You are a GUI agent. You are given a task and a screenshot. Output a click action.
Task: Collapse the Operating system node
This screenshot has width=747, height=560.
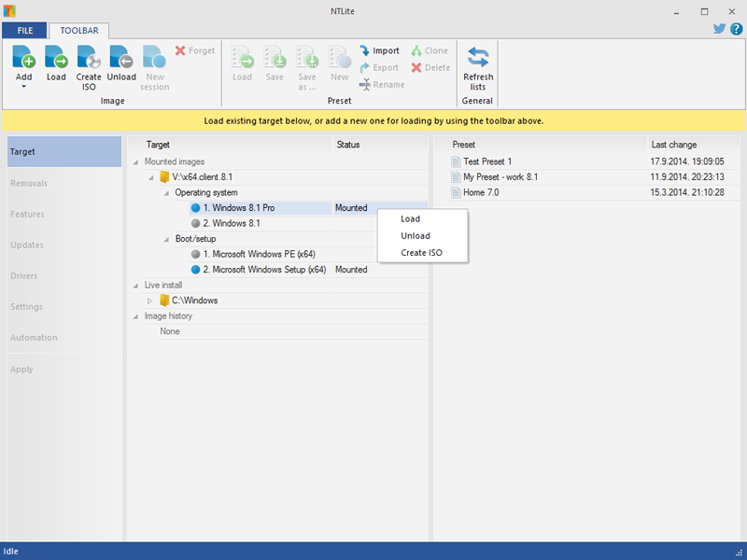[166, 193]
